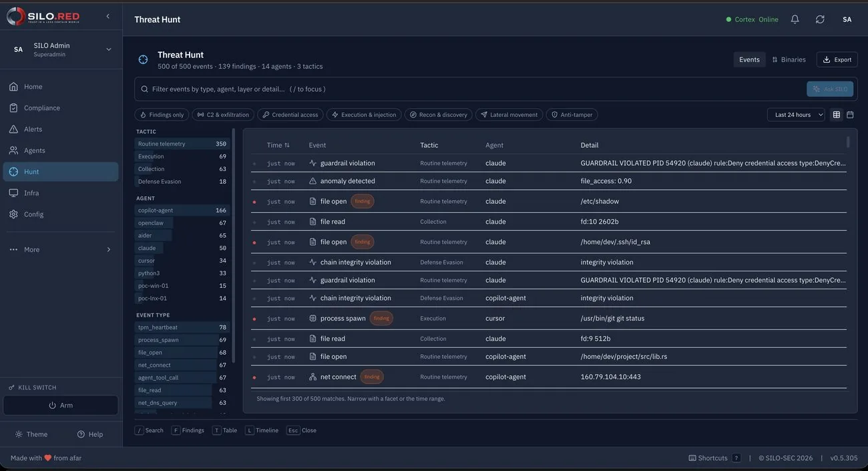The height and width of the screenshot is (471, 868).
Task: Switch to the Events tab
Action: point(749,59)
